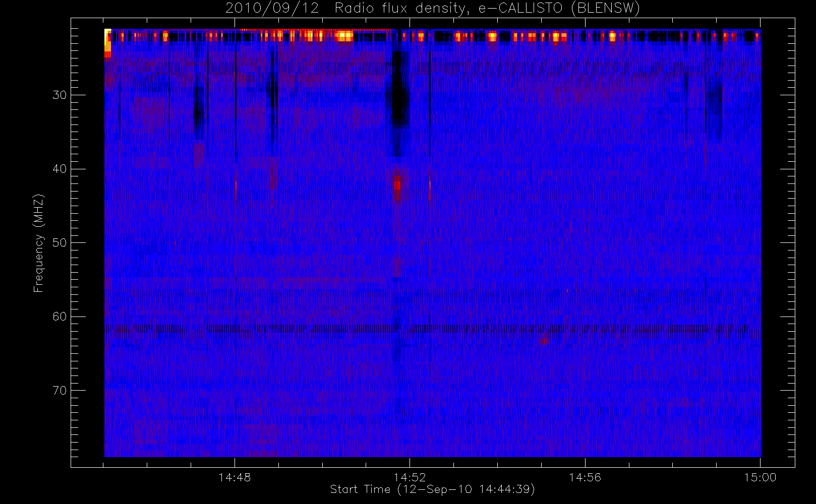Click the 'Start Time (12-Sep-10 14:44:39)' axis label
Image resolution: width=816 pixels, height=504 pixels.
point(432,489)
